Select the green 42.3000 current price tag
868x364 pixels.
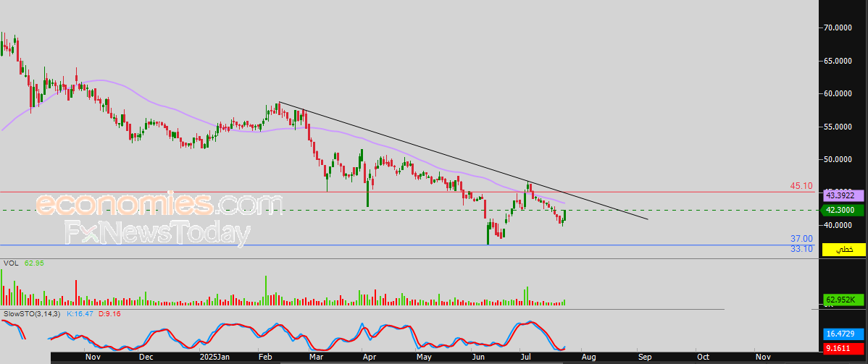tap(843, 210)
